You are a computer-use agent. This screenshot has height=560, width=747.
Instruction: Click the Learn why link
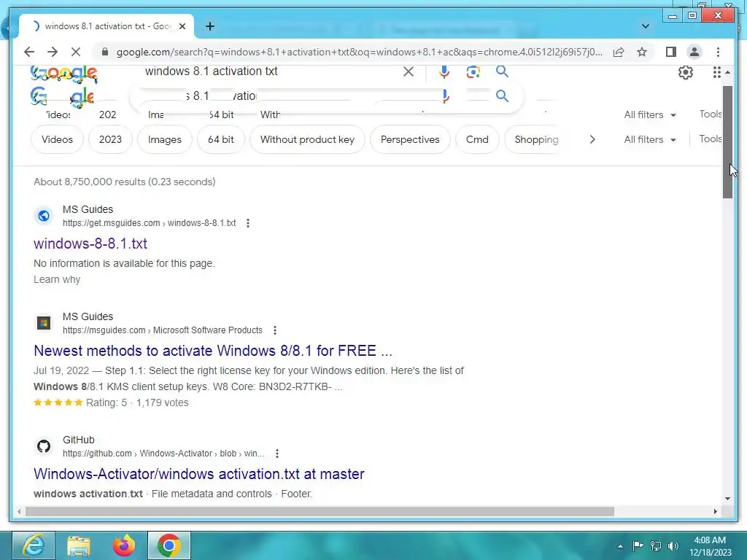pos(57,279)
